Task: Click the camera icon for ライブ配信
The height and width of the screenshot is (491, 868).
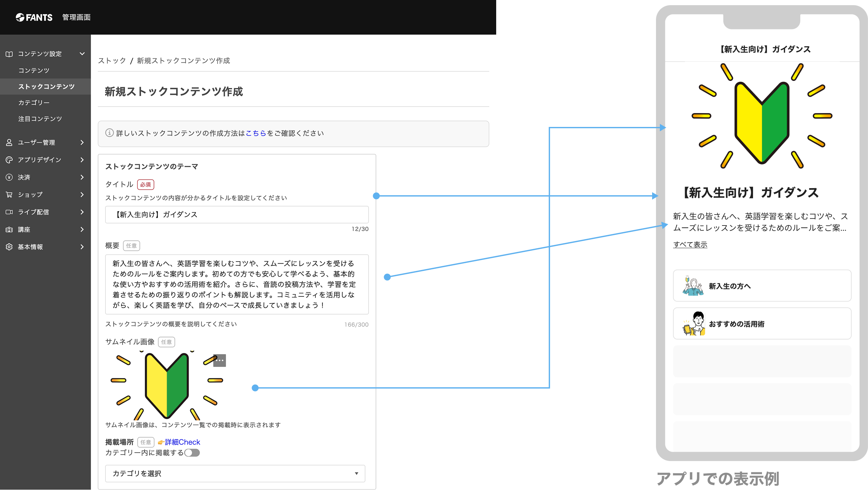Action: tap(9, 212)
